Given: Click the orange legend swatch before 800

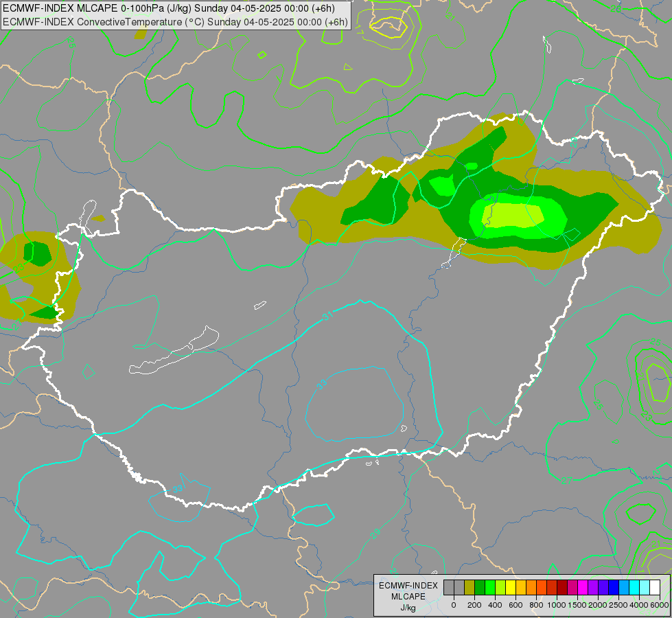Looking at the screenshot, I should [x=531, y=587].
